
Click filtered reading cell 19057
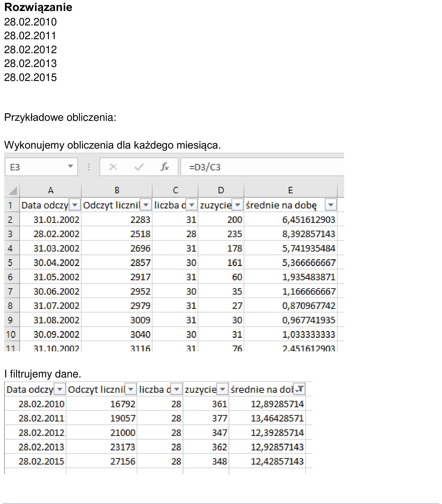coord(102,418)
